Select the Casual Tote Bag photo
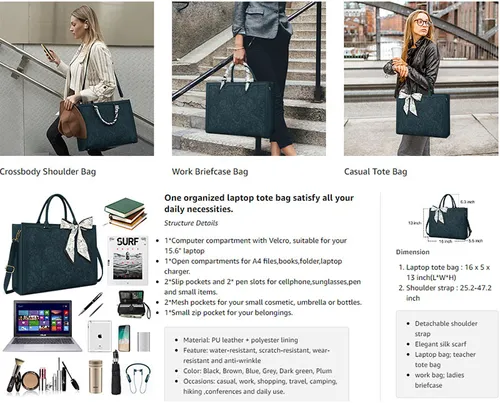Screen dimensions: 500x403 [421, 79]
